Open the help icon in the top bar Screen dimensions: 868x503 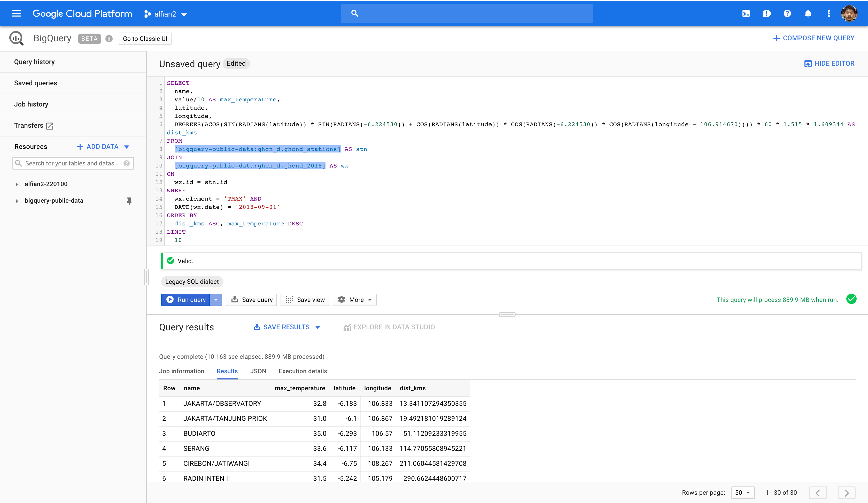(x=787, y=13)
